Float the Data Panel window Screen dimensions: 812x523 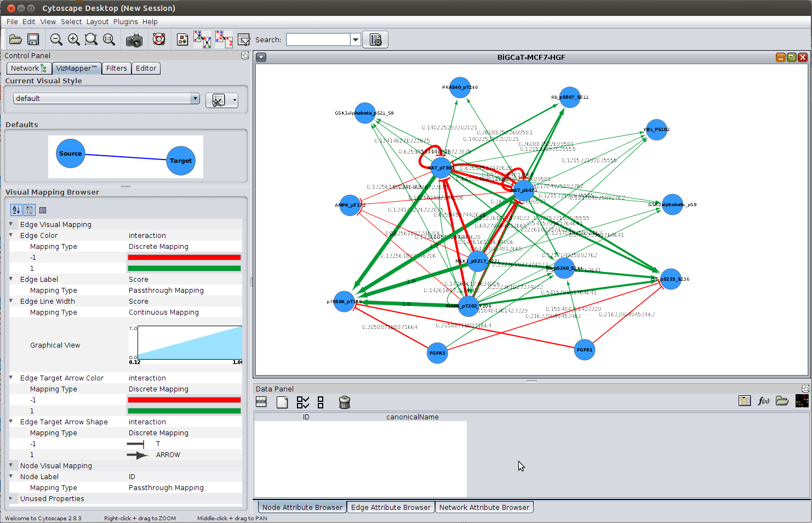point(805,389)
